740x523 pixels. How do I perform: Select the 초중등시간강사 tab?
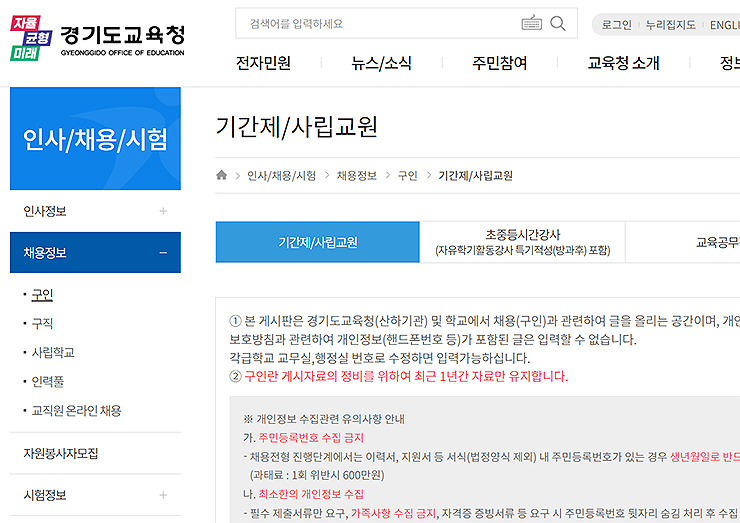pos(522,242)
